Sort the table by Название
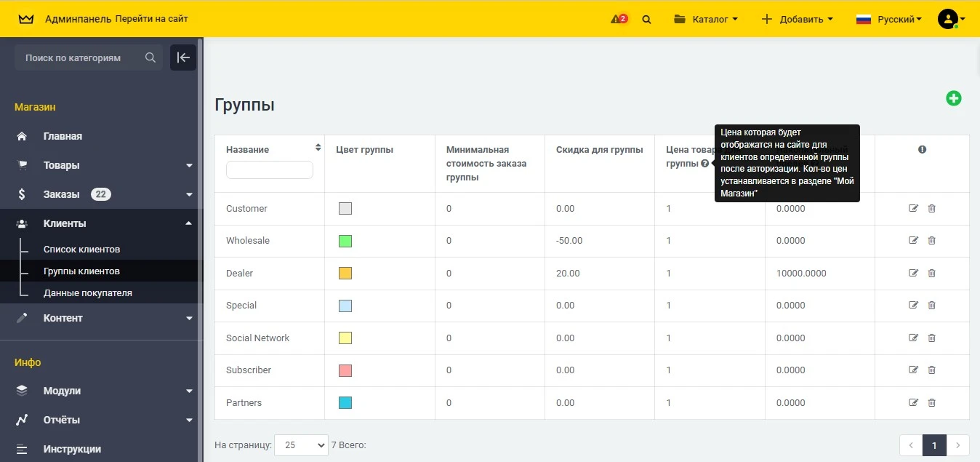The width and height of the screenshot is (980, 462). (318, 147)
